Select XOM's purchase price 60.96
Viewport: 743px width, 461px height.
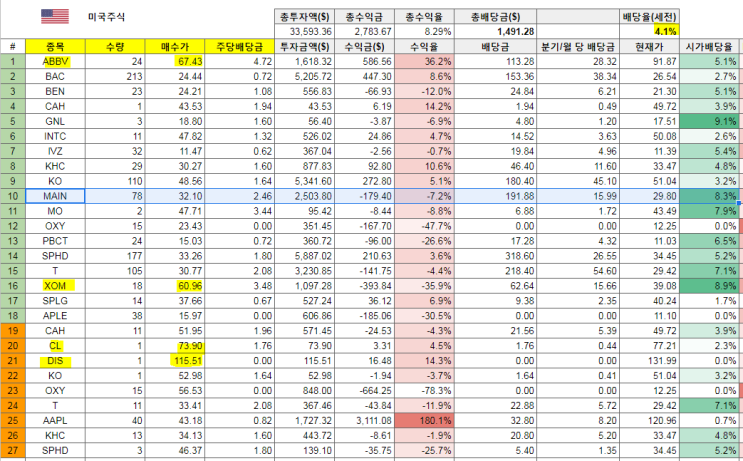point(175,286)
